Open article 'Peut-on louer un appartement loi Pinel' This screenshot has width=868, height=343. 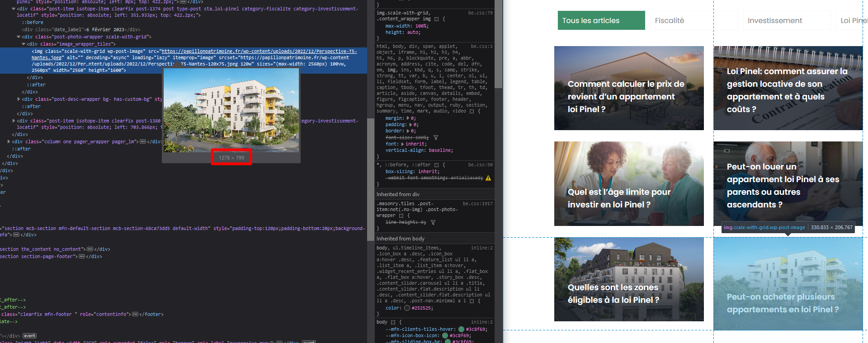(788, 183)
